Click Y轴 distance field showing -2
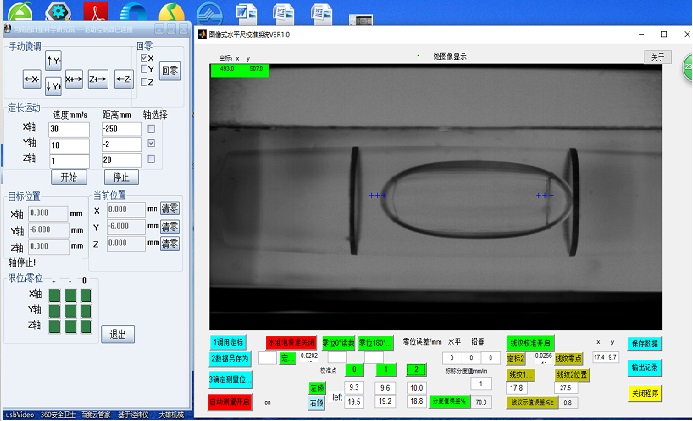The width and height of the screenshot is (693, 421). tap(122, 144)
